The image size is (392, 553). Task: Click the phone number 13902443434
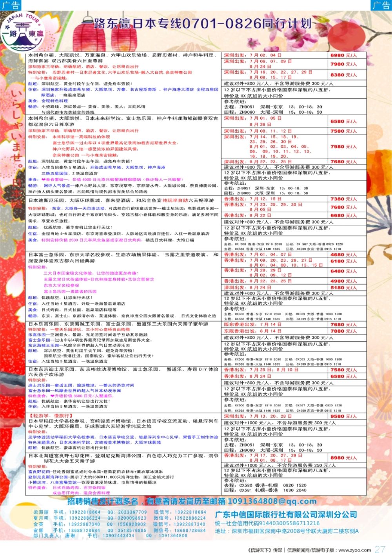[118, 536]
